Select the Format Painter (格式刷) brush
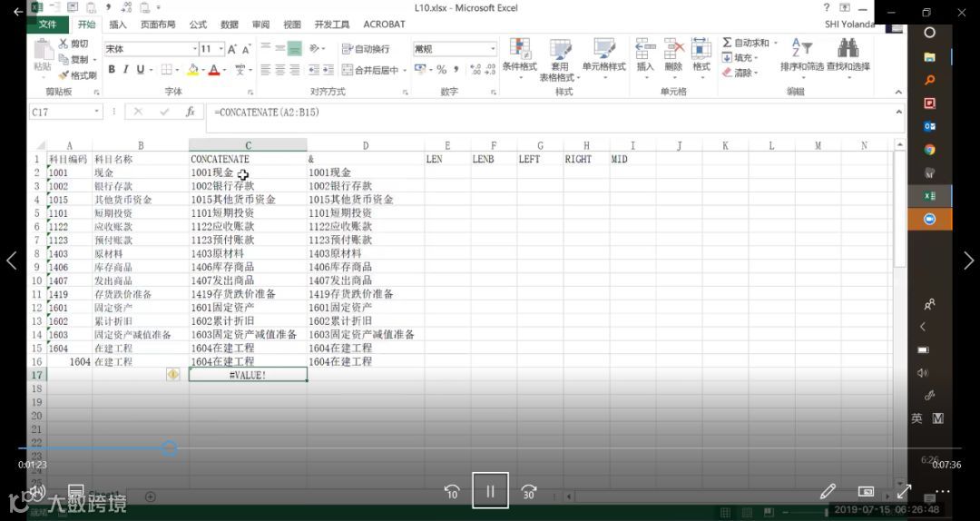Image resolution: width=980 pixels, height=521 pixels. 64,75
